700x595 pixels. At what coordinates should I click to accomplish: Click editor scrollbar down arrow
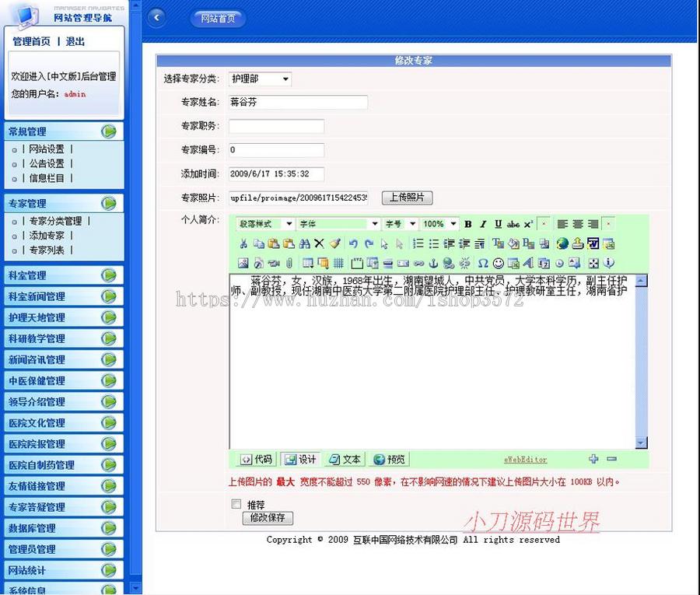(641, 443)
